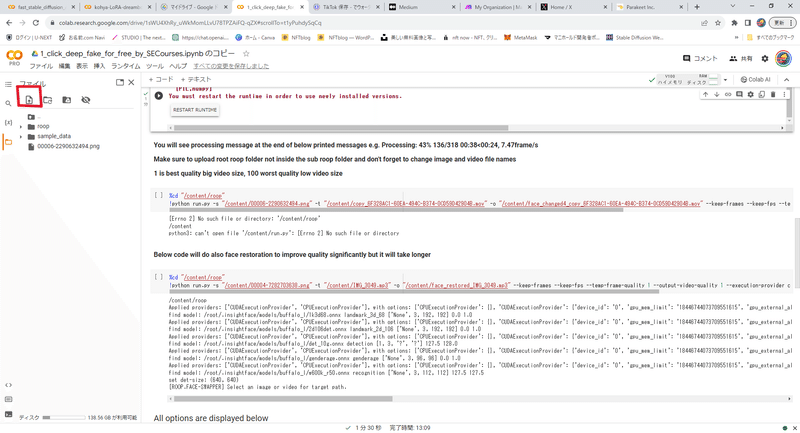The width and height of the screenshot is (800, 433).
Task: Move the cell up with arrow icon
Action: click(705, 94)
